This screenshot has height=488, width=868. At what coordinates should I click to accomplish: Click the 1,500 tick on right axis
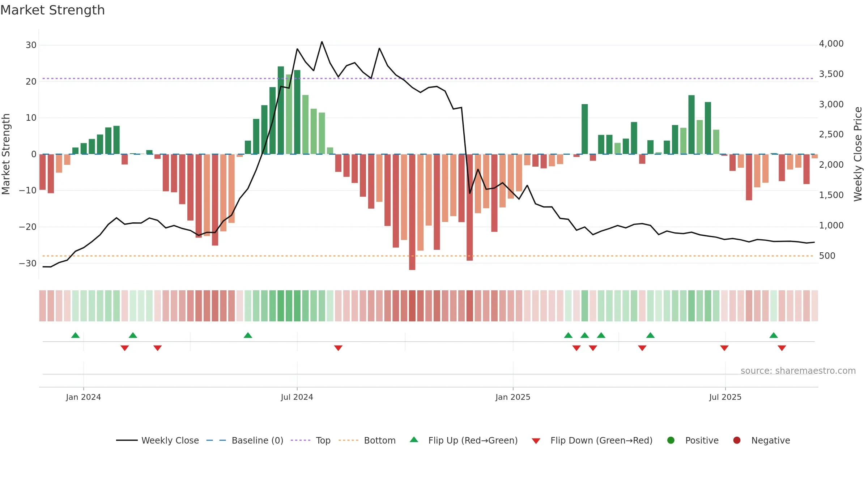coord(831,195)
